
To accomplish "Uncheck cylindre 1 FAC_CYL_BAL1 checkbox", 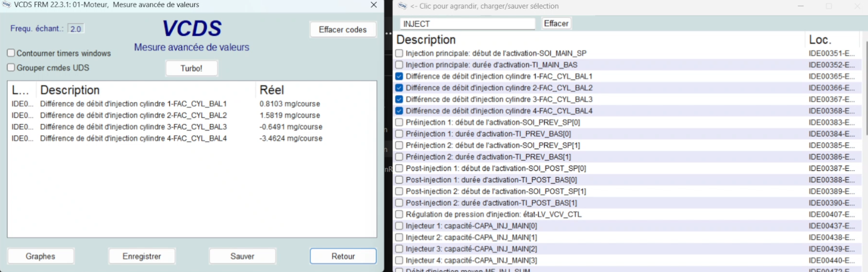I will click(399, 76).
